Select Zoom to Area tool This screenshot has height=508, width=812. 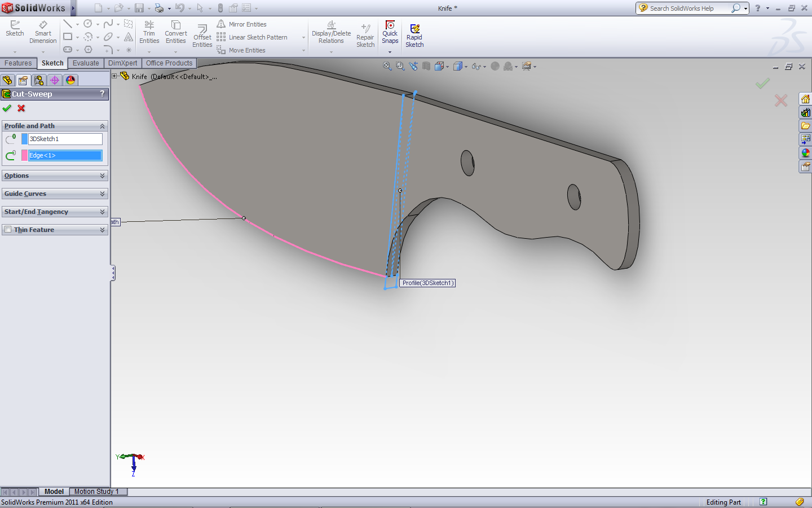pyautogui.click(x=400, y=66)
